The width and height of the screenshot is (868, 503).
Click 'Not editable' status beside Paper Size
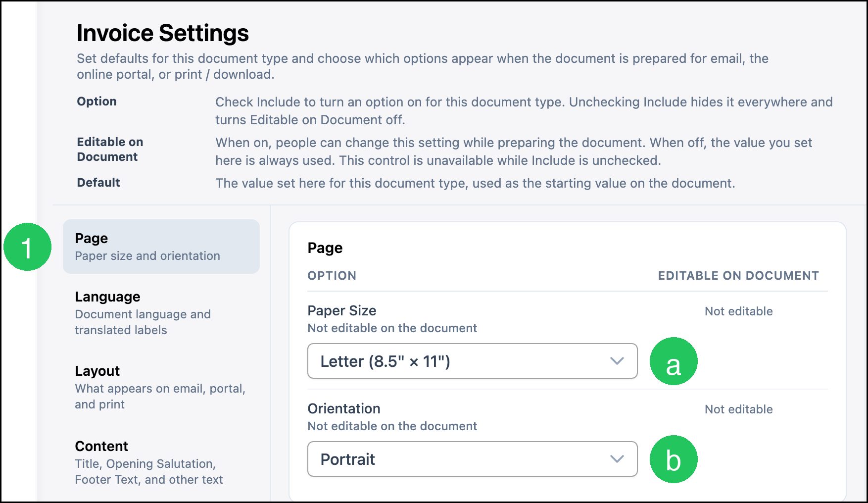(x=739, y=311)
